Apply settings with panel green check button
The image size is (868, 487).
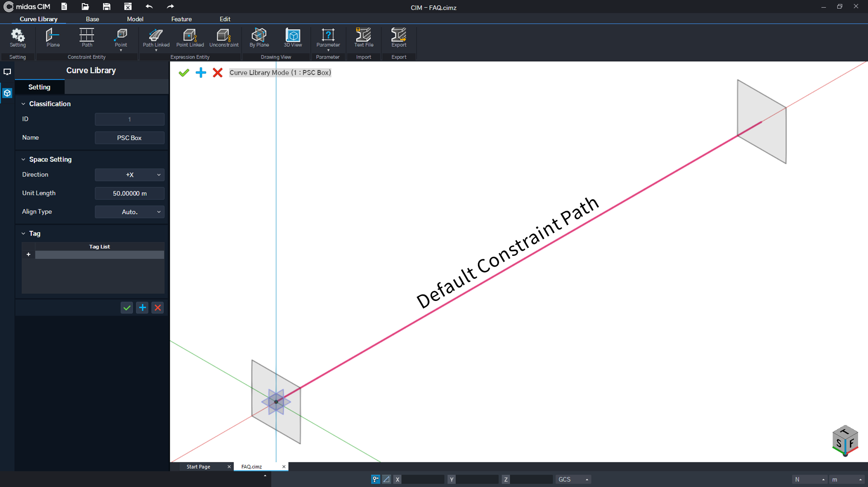coord(127,308)
